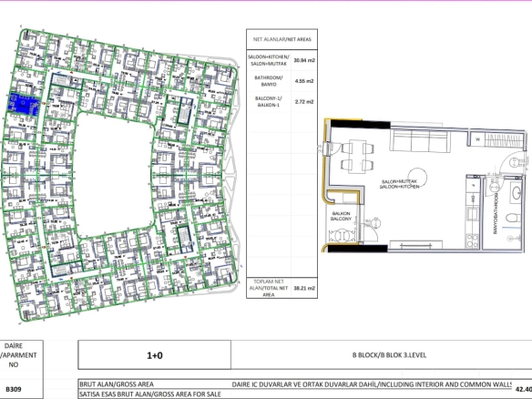Click the "W" wardrobe label in the floor plan
The height and width of the screenshot is (399, 532).
[477, 139]
